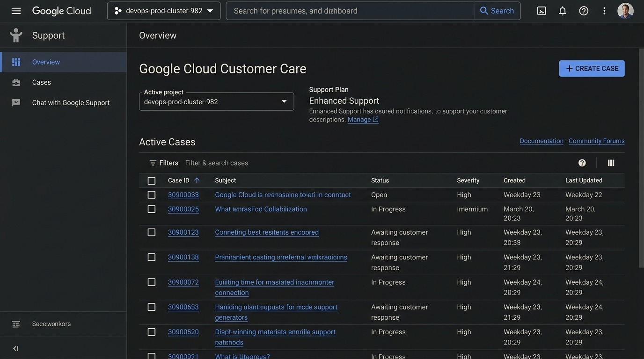644x359 pixels.
Task: Open the notifications bell
Action: tap(563, 11)
